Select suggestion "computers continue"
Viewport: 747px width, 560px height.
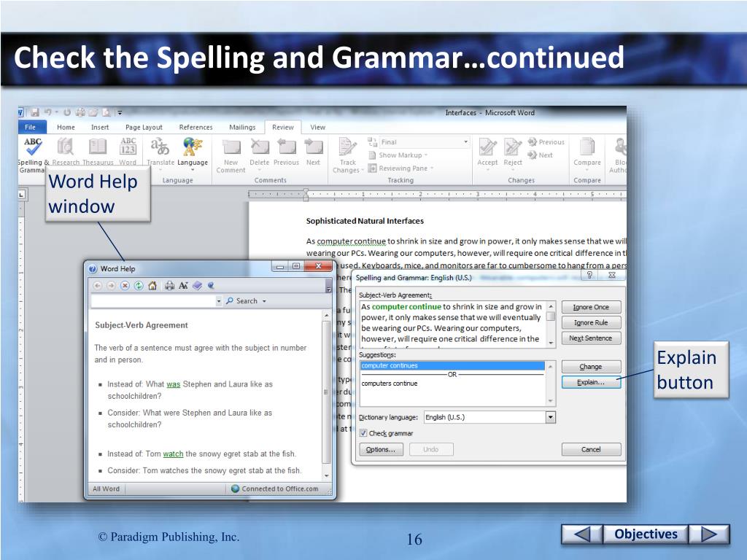pyautogui.click(x=390, y=384)
